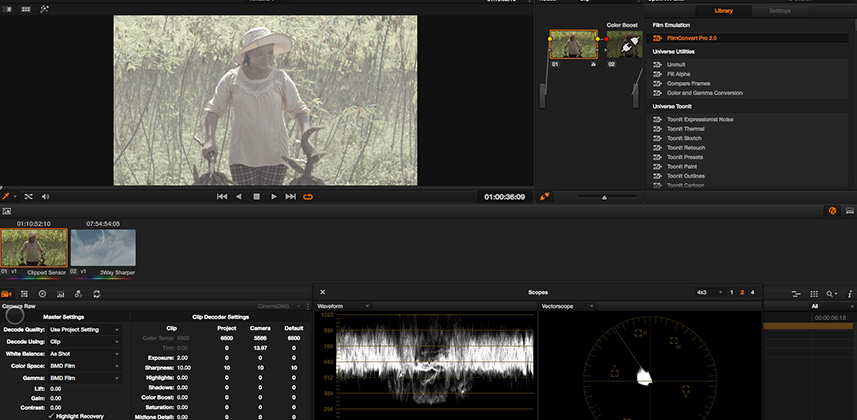Show 4 scopes layout
Image resolution: width=857 pixels, height=420 pixels.
753,293
